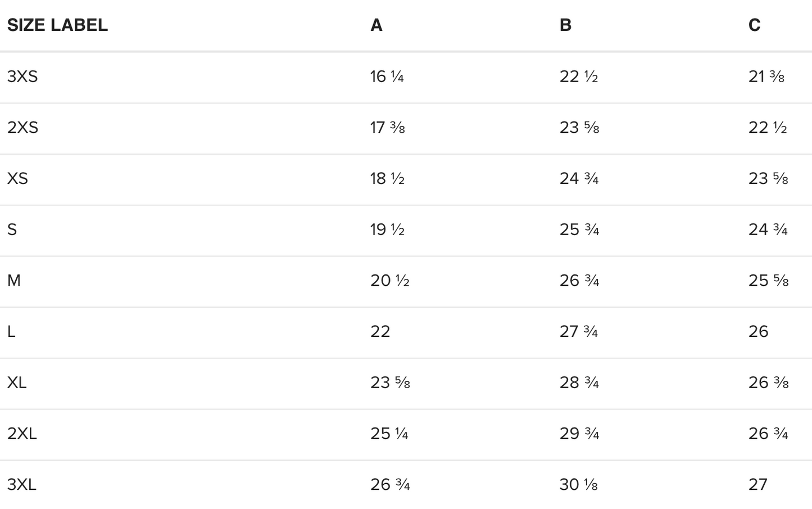The height and width of the screenshot is (509, 812).
Task: Select the 30 ⅛ value for 3XL
Action: (x=579, y=485)
